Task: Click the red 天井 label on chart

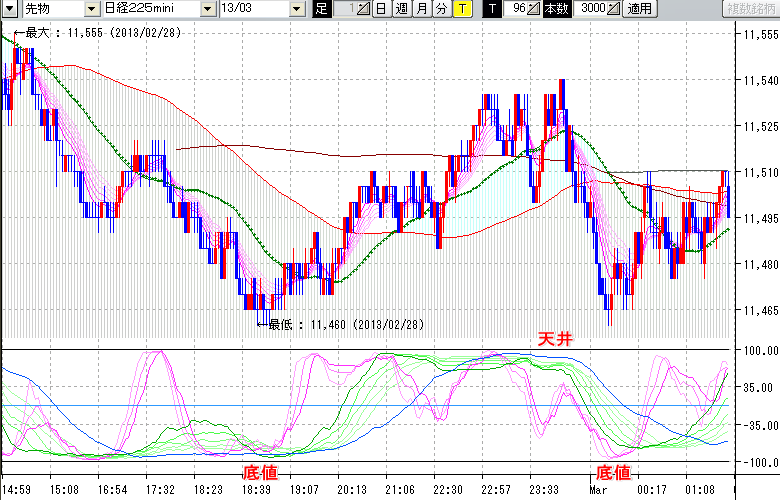Action: (555, 340)
